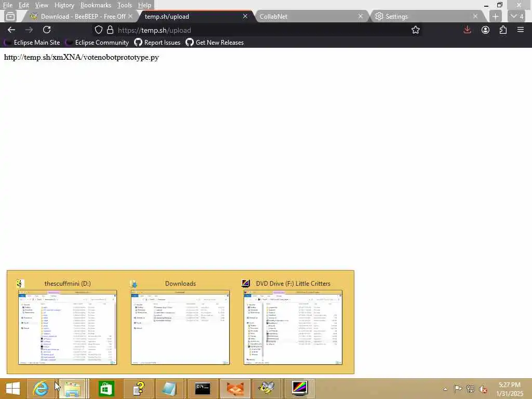Open network status tray icon

tap(470, 389)
